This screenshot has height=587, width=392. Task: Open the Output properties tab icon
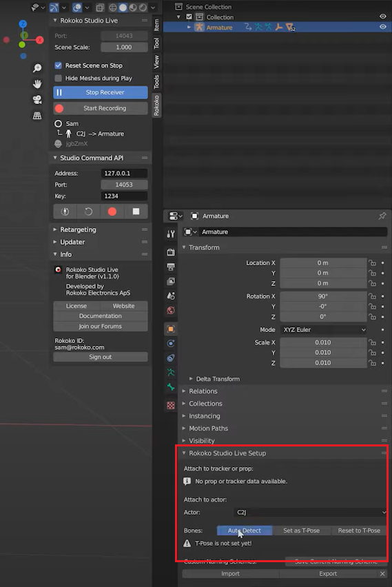(x=171, y=267)
